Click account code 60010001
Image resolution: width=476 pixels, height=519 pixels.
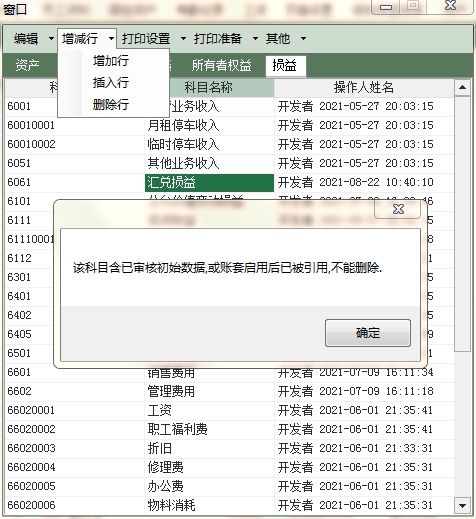31,125
